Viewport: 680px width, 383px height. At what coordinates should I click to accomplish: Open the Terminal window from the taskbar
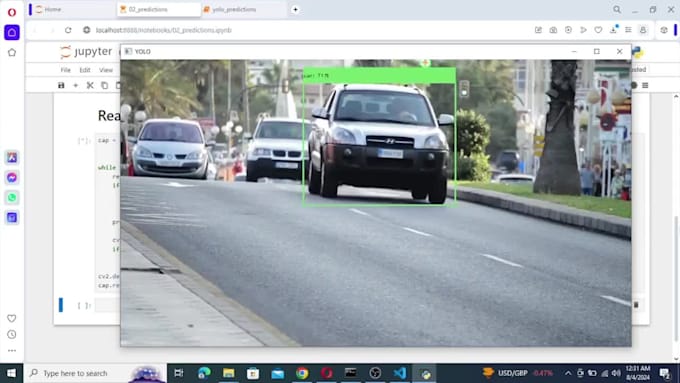tap(350, 373)
